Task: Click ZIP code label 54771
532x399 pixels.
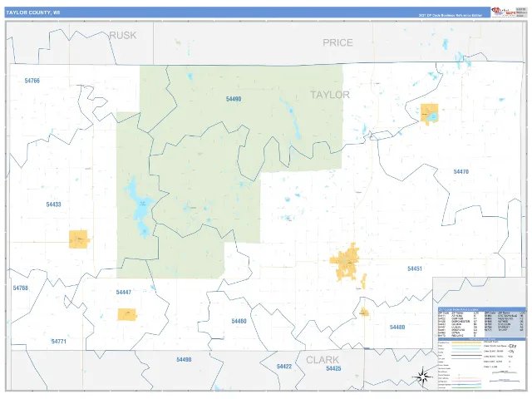Action: click(x=59, y=342)
